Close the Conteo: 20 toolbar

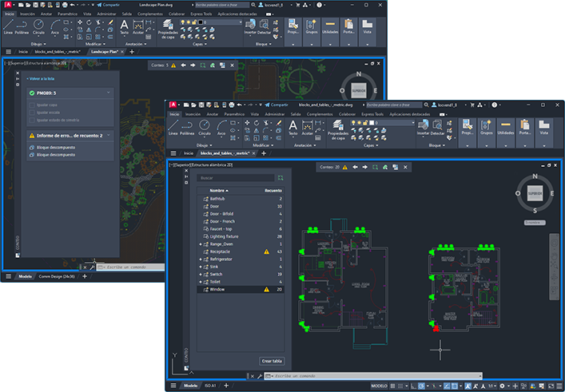point(405,167)
